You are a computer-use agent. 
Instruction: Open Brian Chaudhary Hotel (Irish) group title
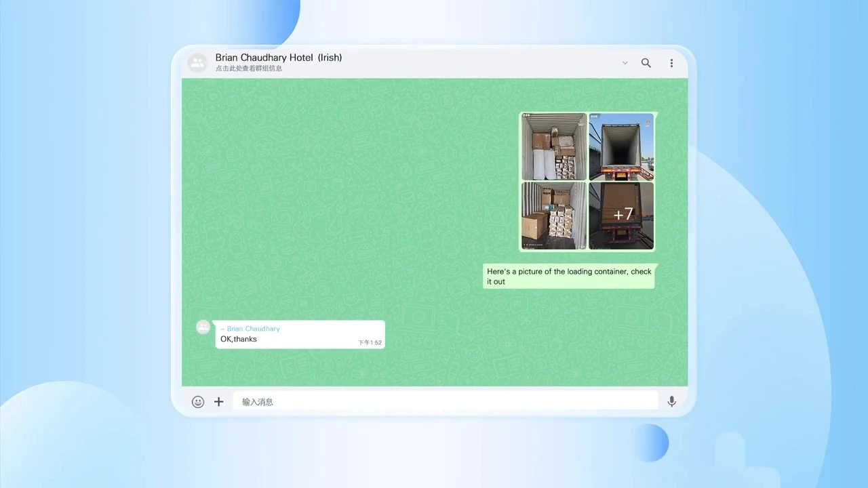(279, 58)
